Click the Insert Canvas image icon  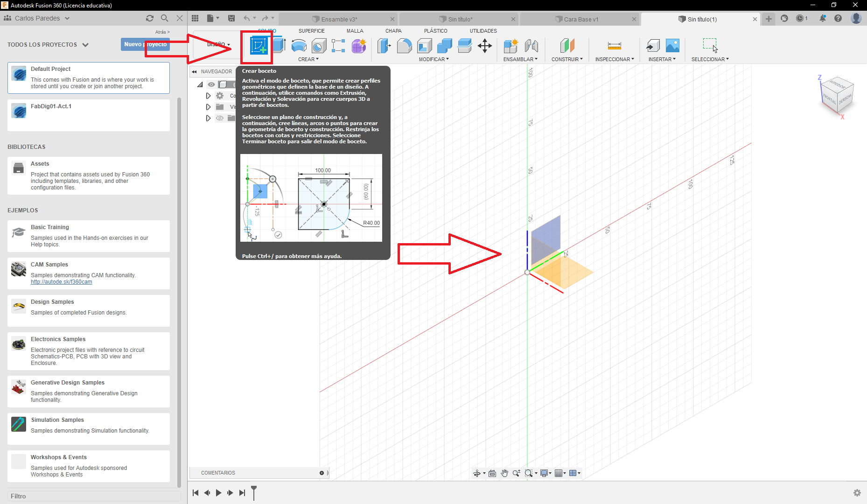672,46
